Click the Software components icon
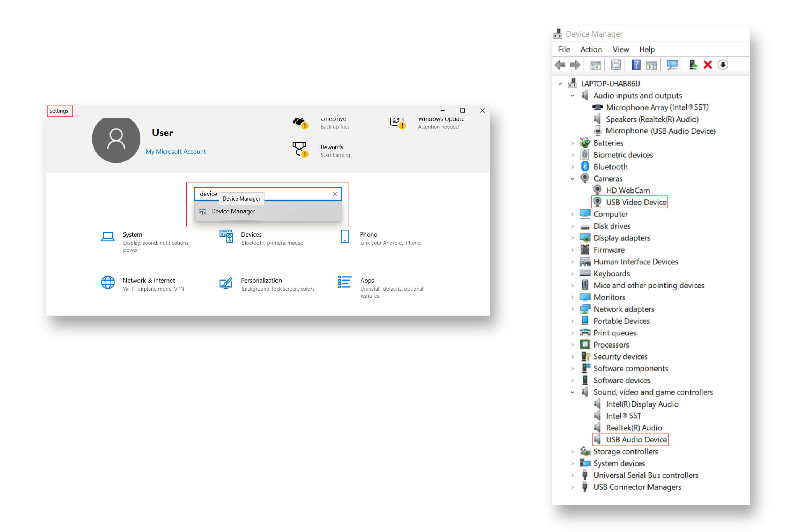 pyautogui.click(x=585, y=368)
